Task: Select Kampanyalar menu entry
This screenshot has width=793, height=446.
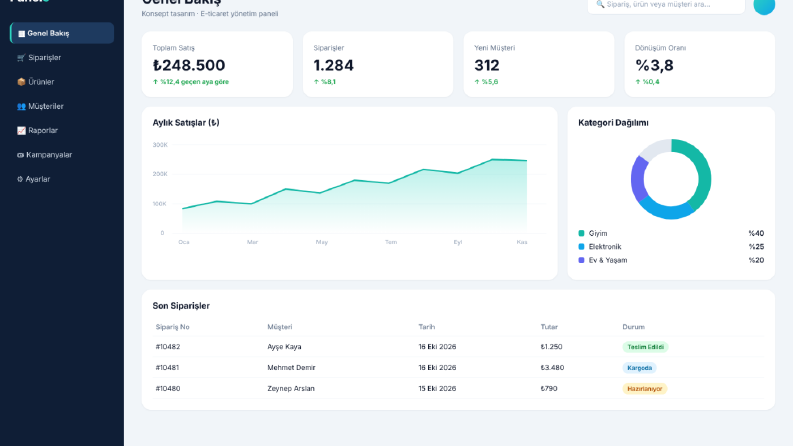Action: pyautogui.click(x=62, y=155)
